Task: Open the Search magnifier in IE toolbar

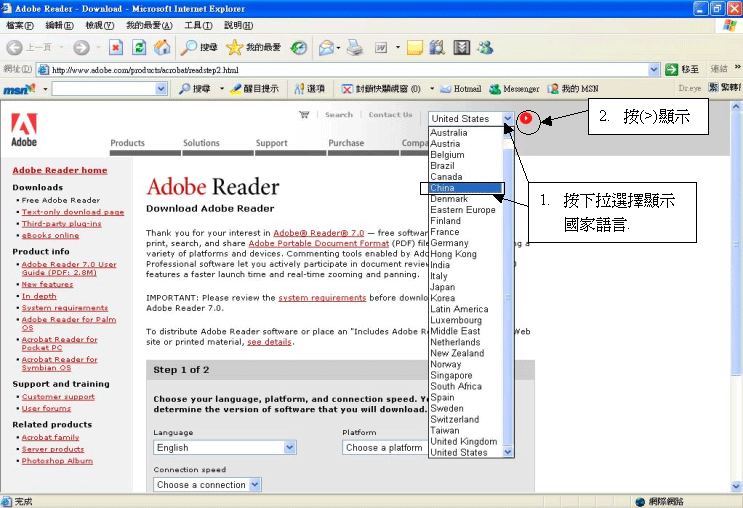Action: (x=189, y=47)
